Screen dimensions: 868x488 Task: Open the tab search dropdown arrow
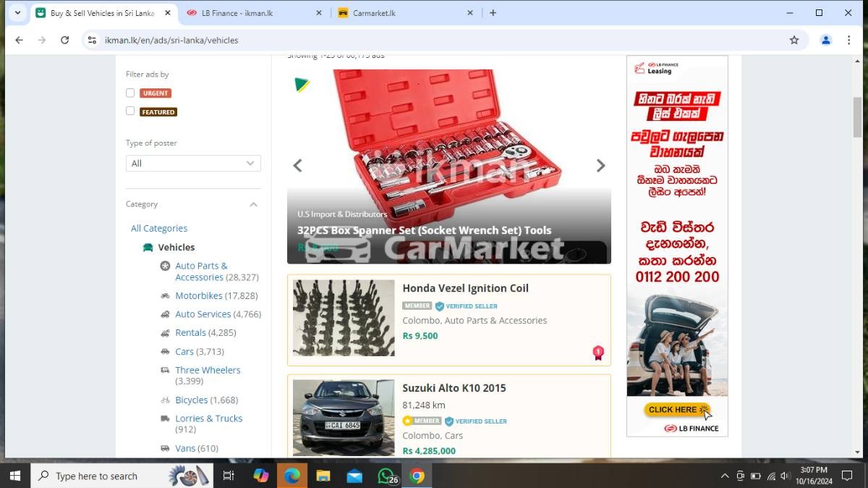tap(17, 13)
